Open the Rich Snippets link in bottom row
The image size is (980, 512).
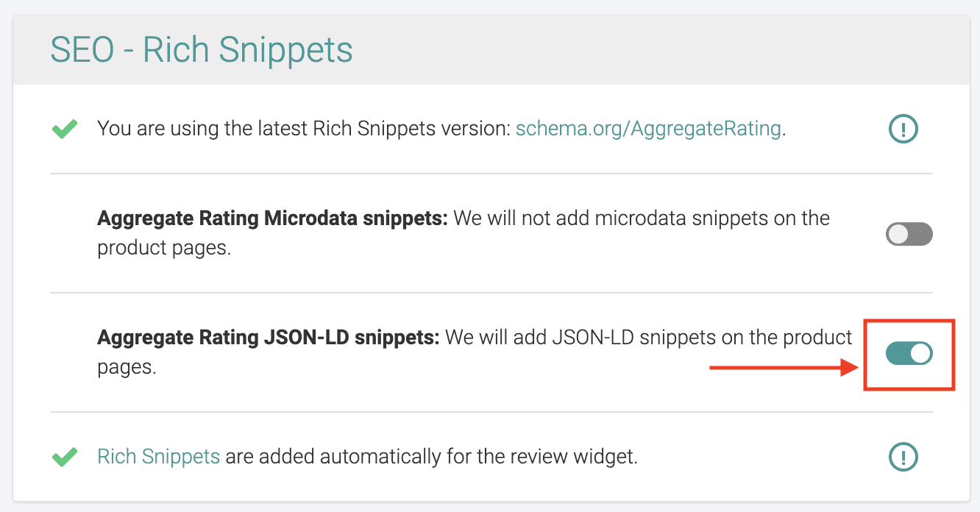click(x=158, y=457)
